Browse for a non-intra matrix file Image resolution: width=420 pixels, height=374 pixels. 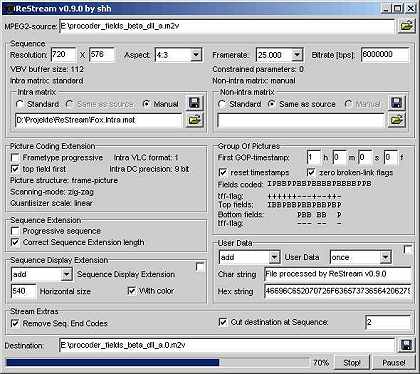(x=396, y=120)
